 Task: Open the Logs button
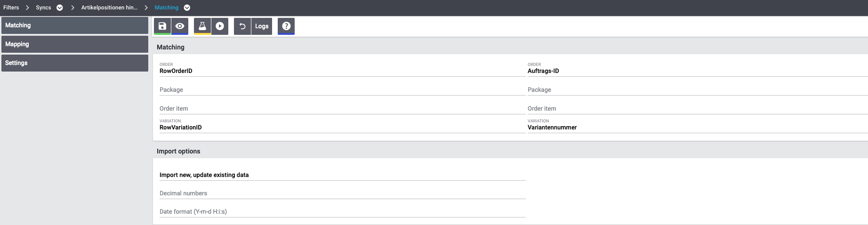click(262, 26)
